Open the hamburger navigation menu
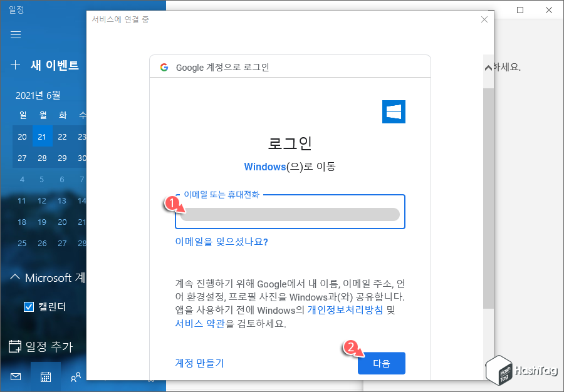Screen dimensions: 564x392 16,35
